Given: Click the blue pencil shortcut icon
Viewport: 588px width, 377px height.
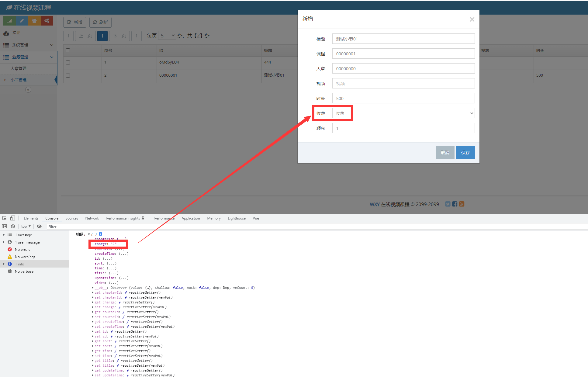Looking at the screenshot, I should point(22,21).
